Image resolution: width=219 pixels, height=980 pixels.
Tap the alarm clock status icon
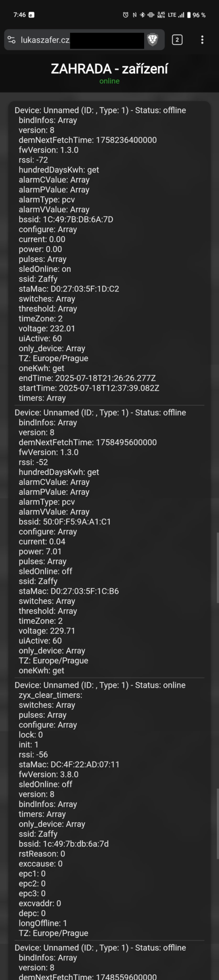126,15
